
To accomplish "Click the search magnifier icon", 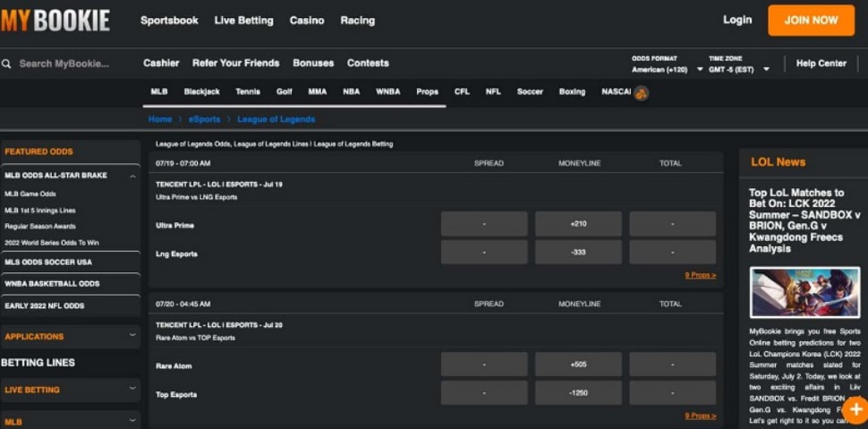I will [x=6, y=64].
